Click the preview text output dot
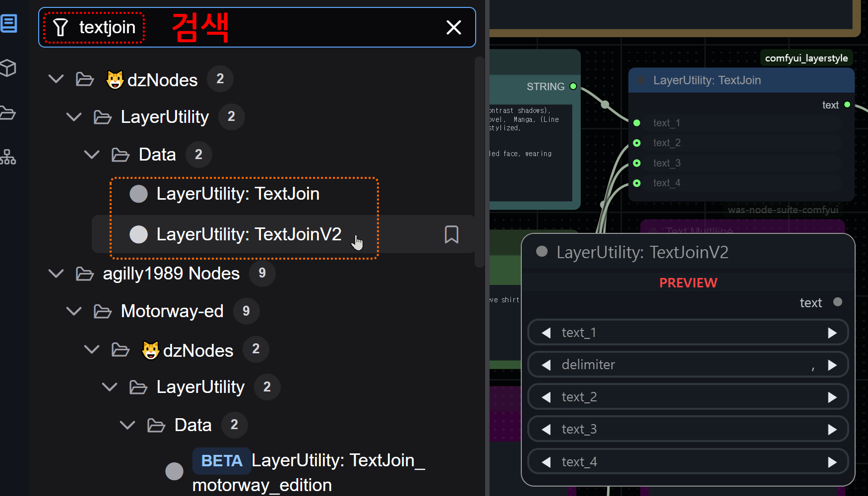Viewport: 868px width, 496px height. coord(838,302)
